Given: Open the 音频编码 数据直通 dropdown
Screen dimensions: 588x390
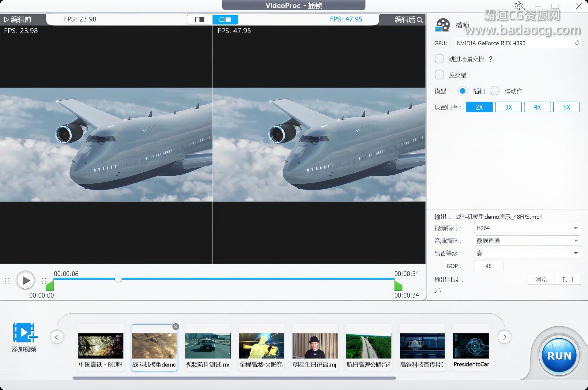Looking at the screenshot, I should (527, 241).
